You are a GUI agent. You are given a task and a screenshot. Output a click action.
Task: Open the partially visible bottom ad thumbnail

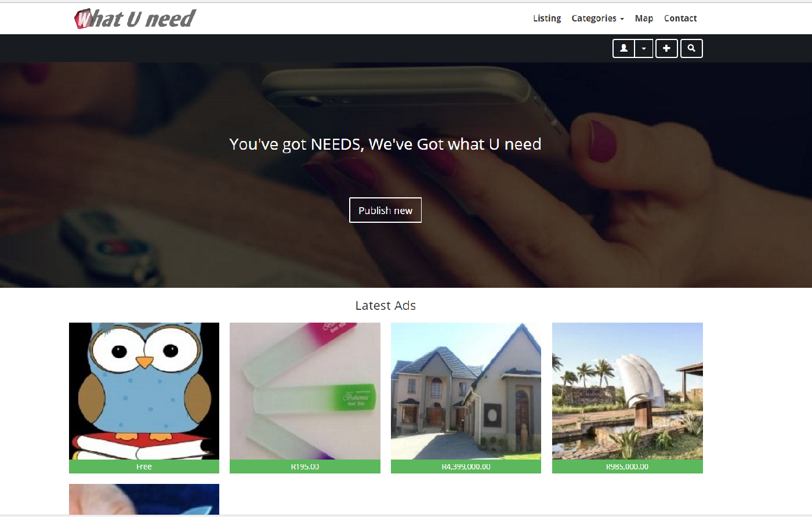tap(144, 499)
